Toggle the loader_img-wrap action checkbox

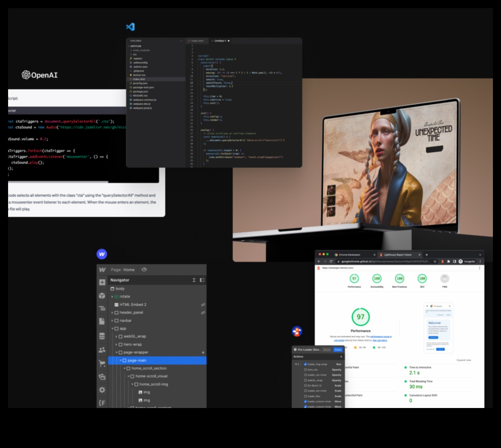point(305,364)
